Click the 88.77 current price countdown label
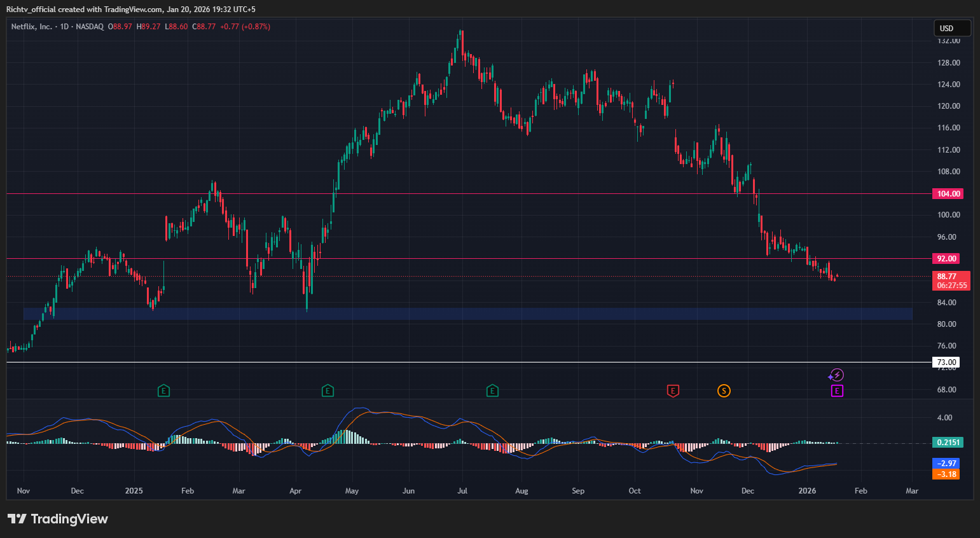This screenshot has width=980, height=538. pos(952,280)
